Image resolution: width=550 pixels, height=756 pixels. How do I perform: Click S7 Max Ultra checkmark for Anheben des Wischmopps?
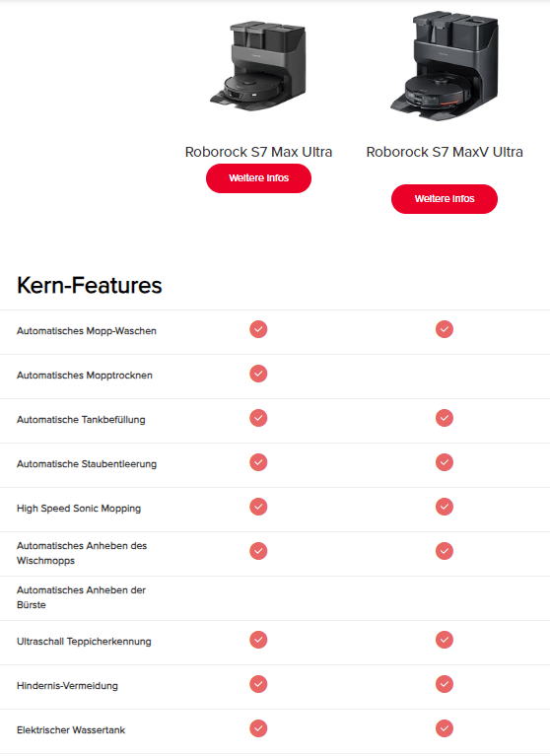click(x=258, y=551)
